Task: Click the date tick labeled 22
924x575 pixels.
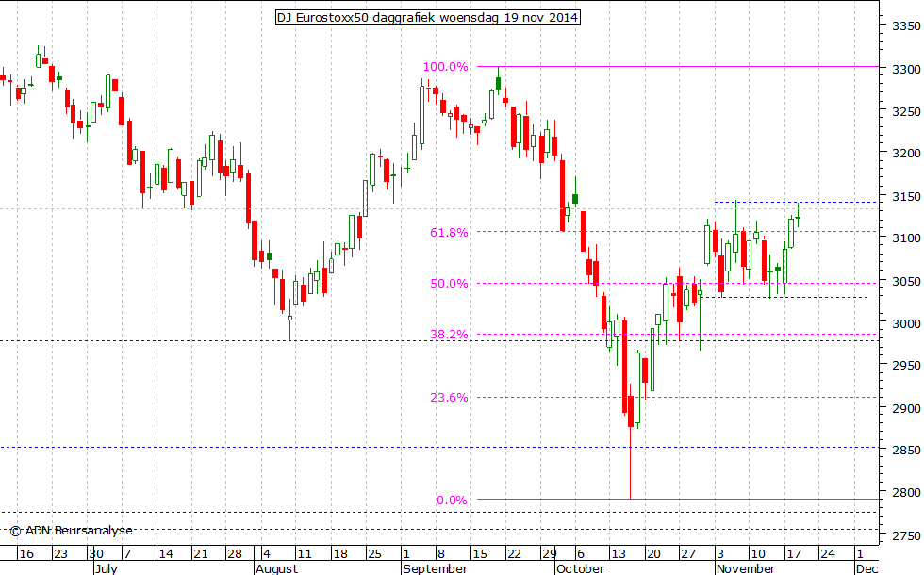Action: [x=514, y=554]
